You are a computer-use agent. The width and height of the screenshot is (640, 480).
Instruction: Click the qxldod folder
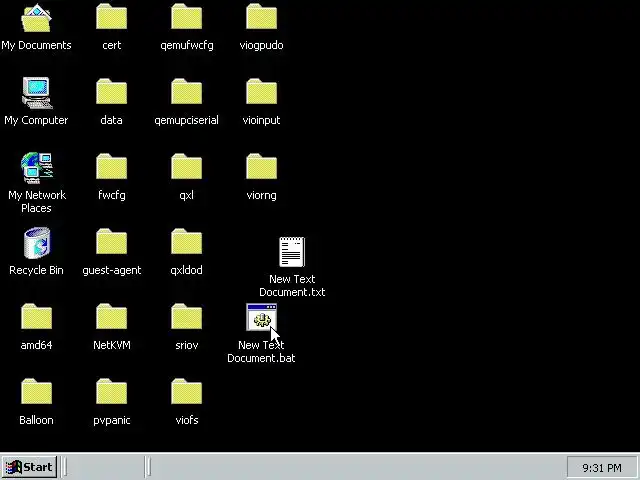coord(187,242)
